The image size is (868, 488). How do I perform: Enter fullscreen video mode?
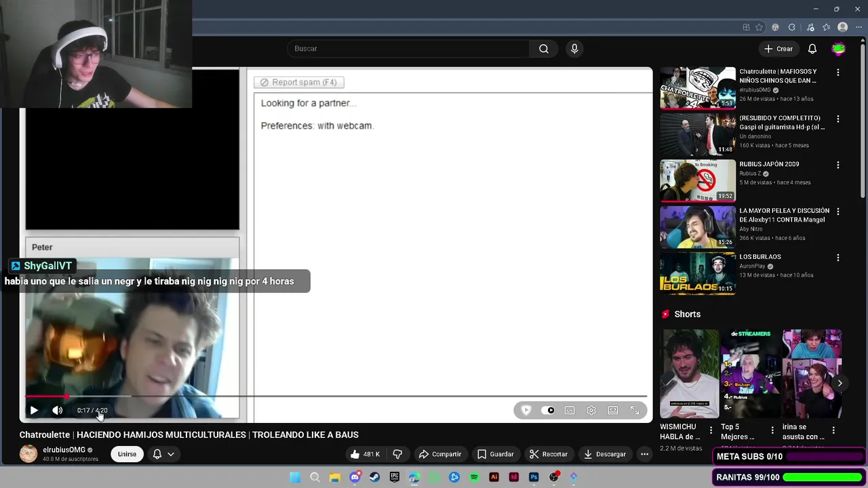pos(635,410)
